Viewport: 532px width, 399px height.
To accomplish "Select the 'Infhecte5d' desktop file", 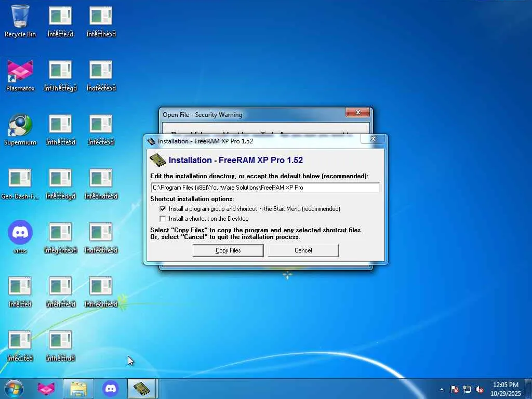I will point(60,129).
